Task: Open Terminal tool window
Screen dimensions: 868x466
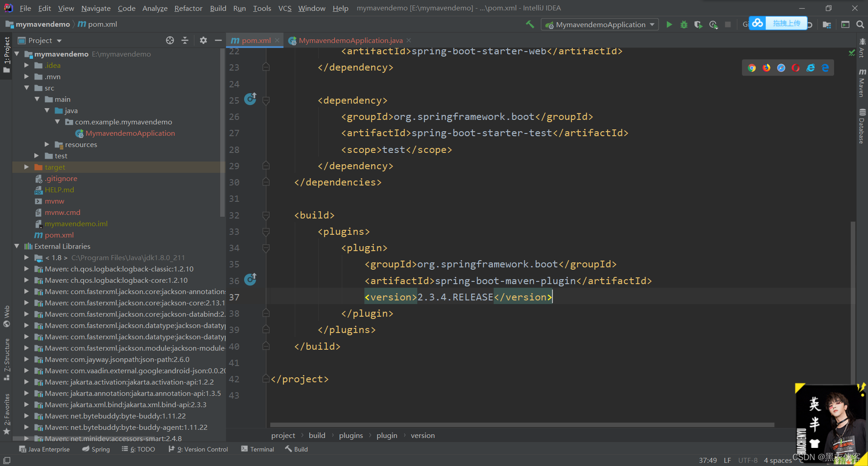Action: coord(258,449)
